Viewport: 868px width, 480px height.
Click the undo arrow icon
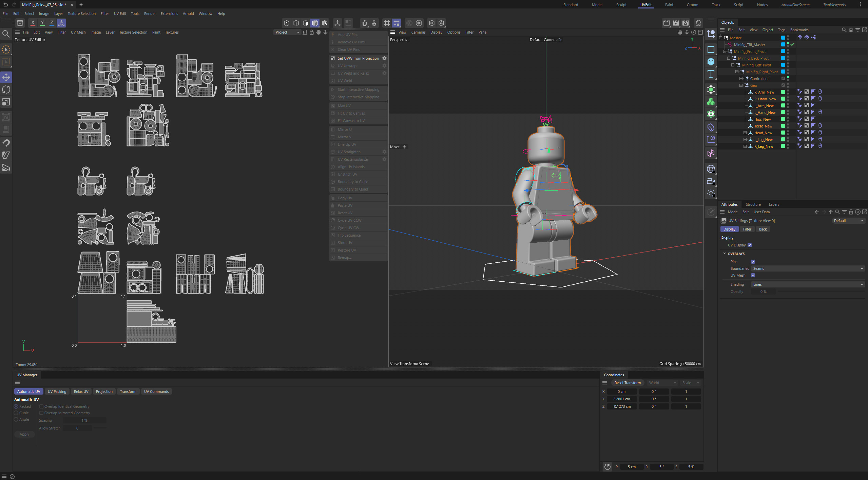pyautogui.click(x=5, y=4)
